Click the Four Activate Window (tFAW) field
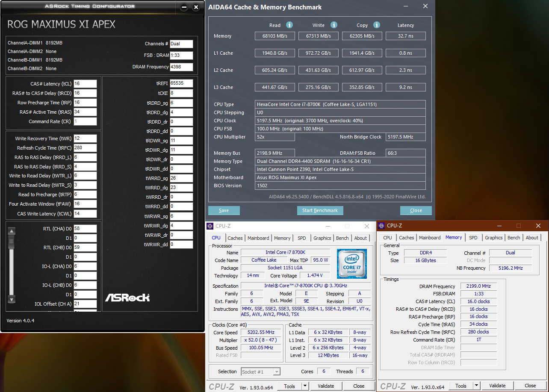Image resolution: width=549 pixels, height=392 pixels. tap(85, 204)
